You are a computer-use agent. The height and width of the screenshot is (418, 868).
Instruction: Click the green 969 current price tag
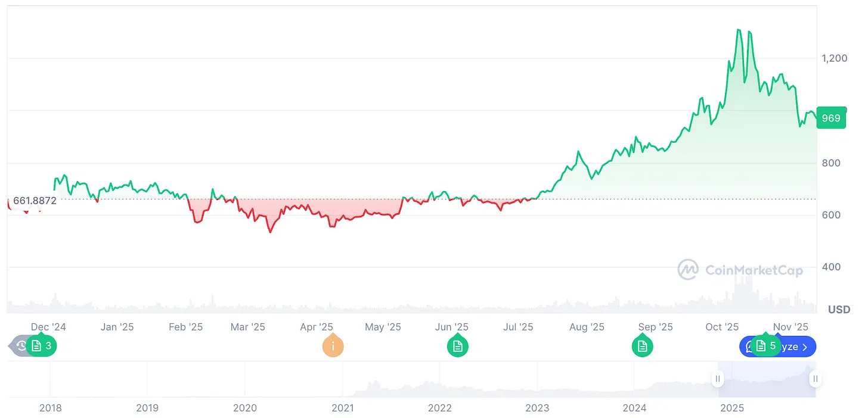[x=831, y=118]
